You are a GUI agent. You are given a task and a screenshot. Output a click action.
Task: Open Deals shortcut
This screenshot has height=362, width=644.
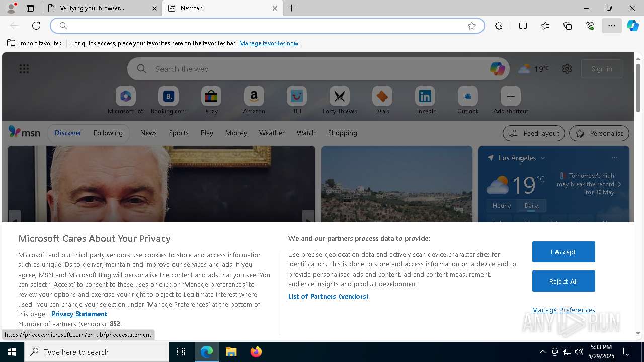382,100
